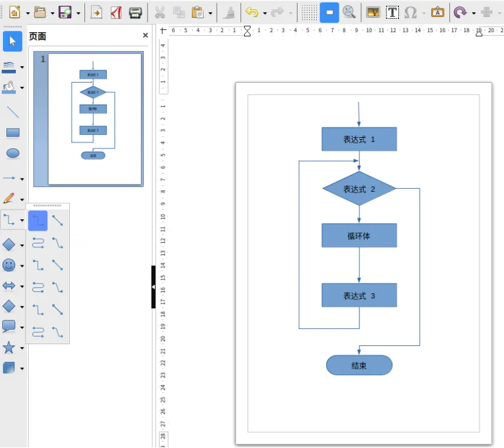Viewport: 504px width, 448px height.
Task: Expand the connector tool dropdown arrow
Action: 22,220
